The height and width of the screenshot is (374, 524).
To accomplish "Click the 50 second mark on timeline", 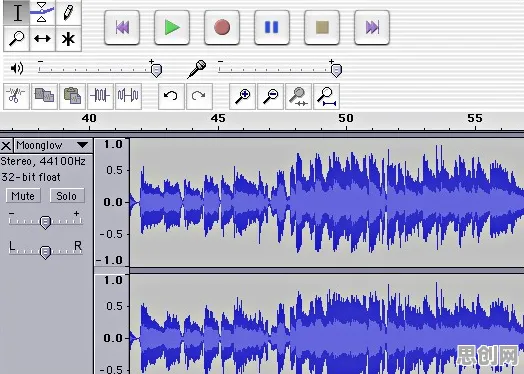I will tap(346, 119).
